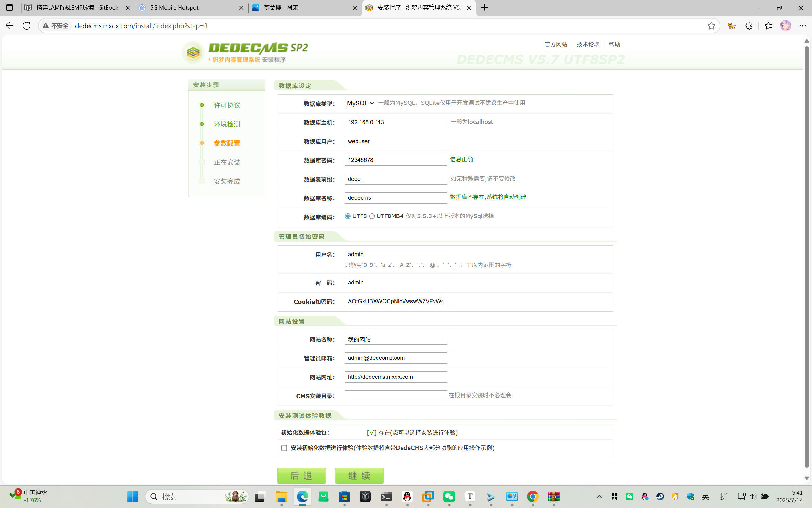Open Microsoft Edge from the taskbar

[x=302, y=497]
